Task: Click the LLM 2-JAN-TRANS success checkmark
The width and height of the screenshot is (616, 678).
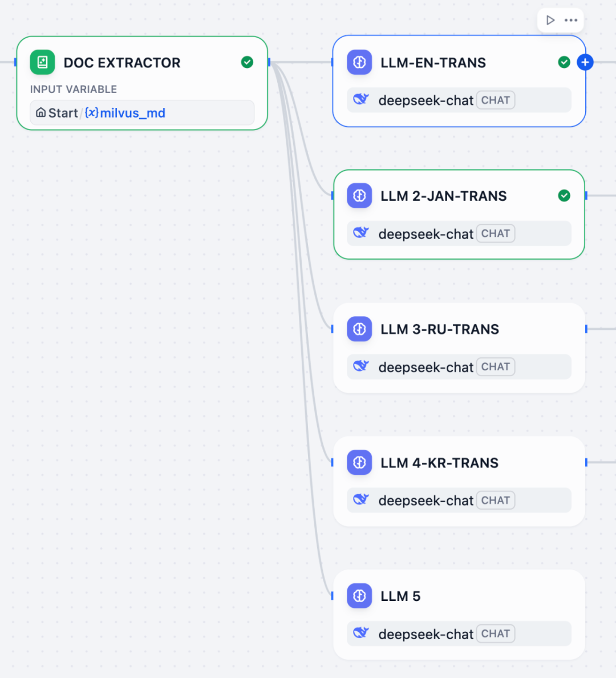Action: click(x=564, y=196)
